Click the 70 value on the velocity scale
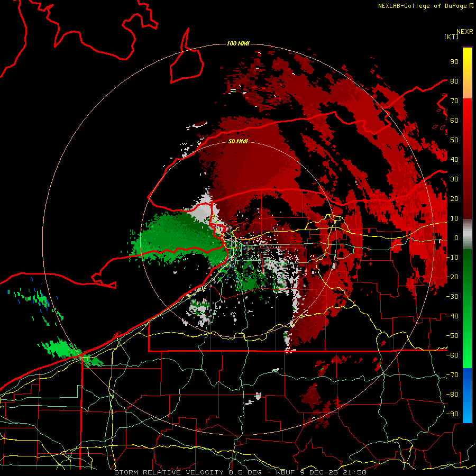Viewport: 476px width, 476px height. coord(454,101)
